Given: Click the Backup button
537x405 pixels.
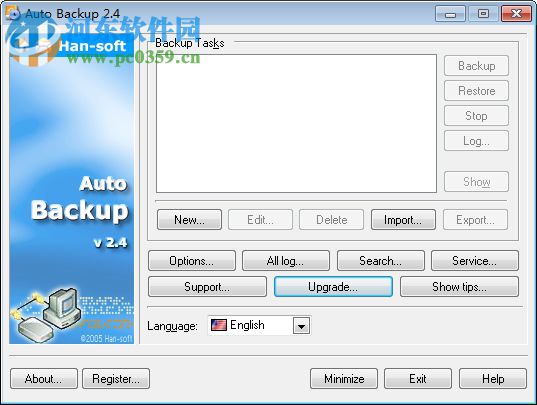Looking at the screenshot, I should coord(476,66).
